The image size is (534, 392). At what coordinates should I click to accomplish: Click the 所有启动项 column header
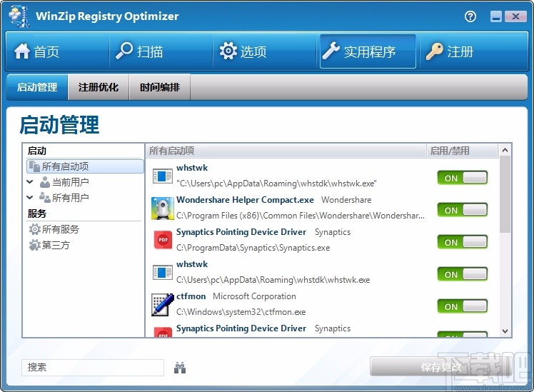(286, 151)
